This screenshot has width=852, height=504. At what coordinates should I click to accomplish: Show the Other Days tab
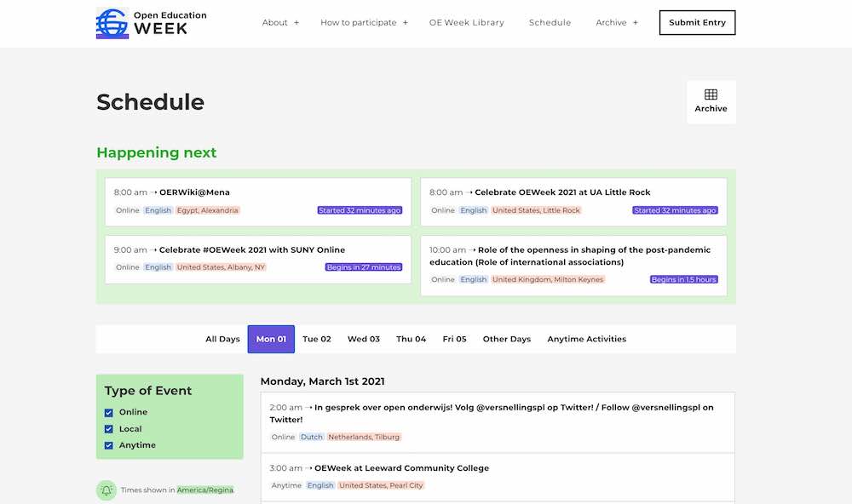coord(506,339)
